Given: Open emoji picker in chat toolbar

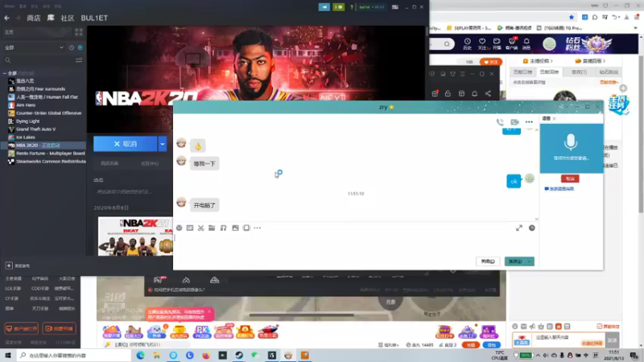Looking at the screenshot, I should point(179,228).
